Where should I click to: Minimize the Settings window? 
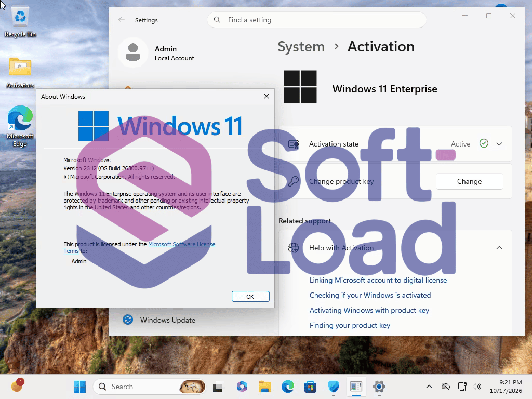pyautogui.click(x=465, y=16)
